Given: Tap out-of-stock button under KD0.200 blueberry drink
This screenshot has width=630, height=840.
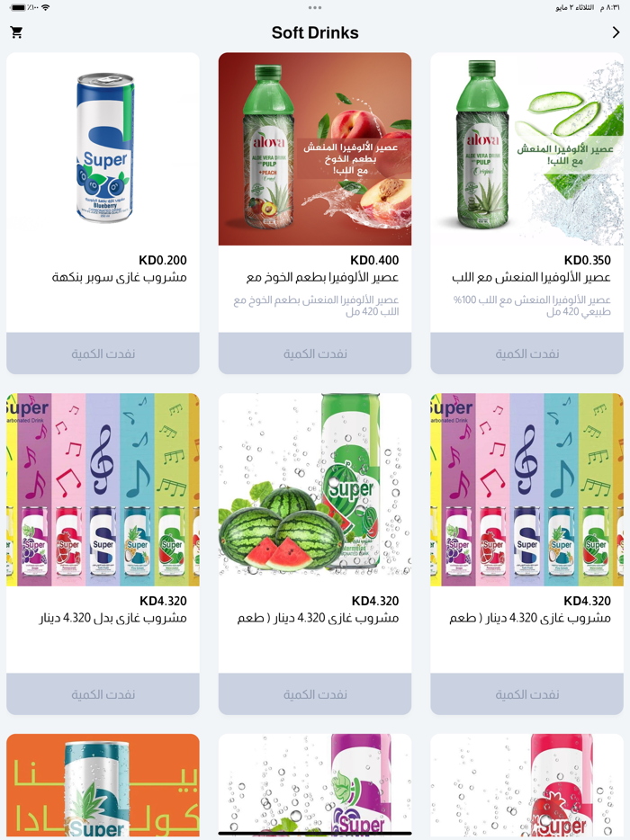Looking at the screenshot, I should 103,353.
